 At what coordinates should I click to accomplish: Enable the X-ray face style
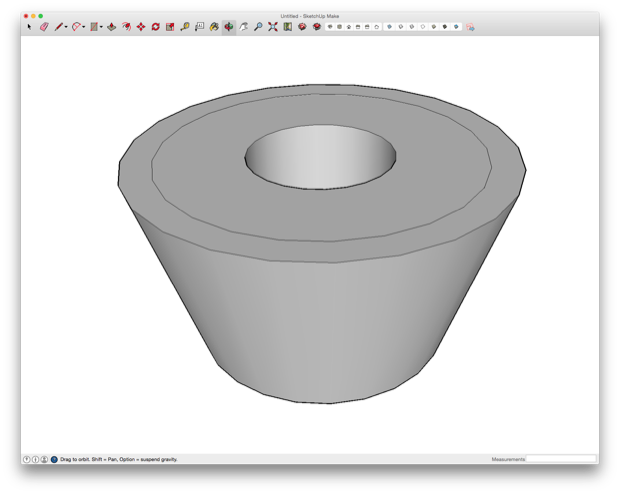point(389,27)
